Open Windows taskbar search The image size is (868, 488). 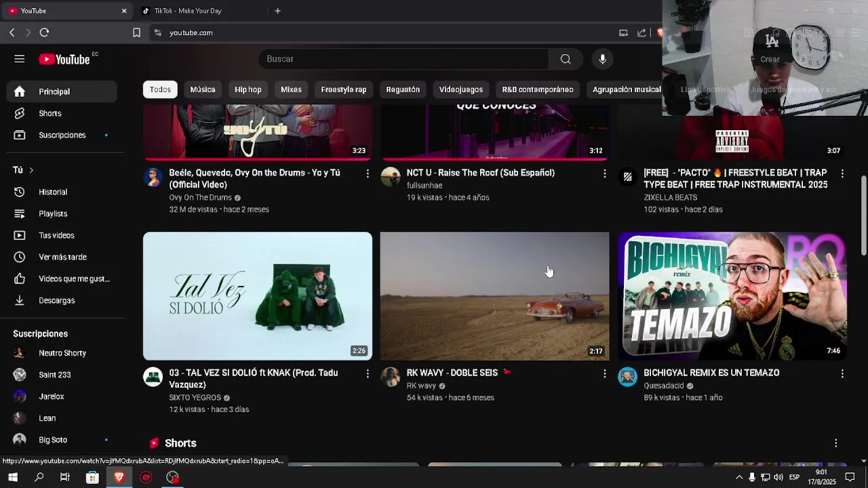39,477
